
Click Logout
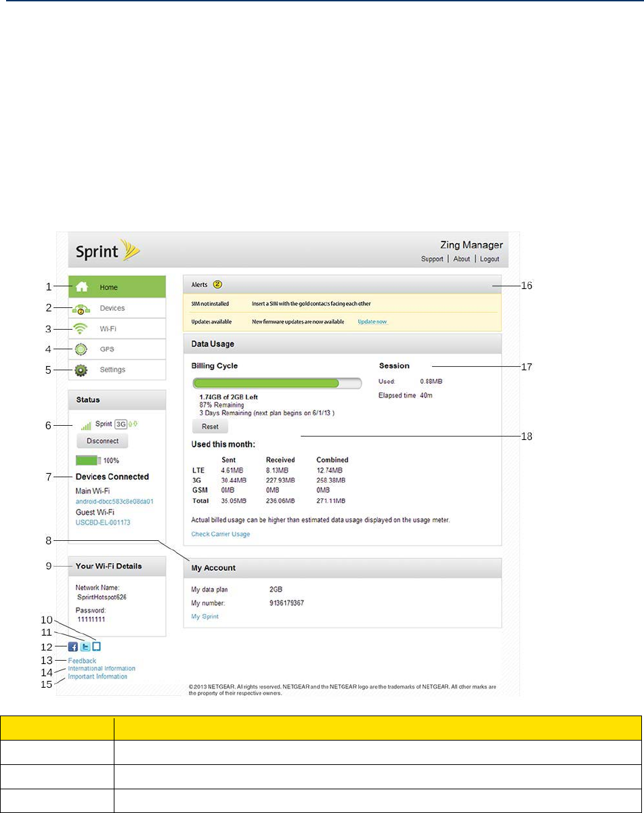[490, 259]
